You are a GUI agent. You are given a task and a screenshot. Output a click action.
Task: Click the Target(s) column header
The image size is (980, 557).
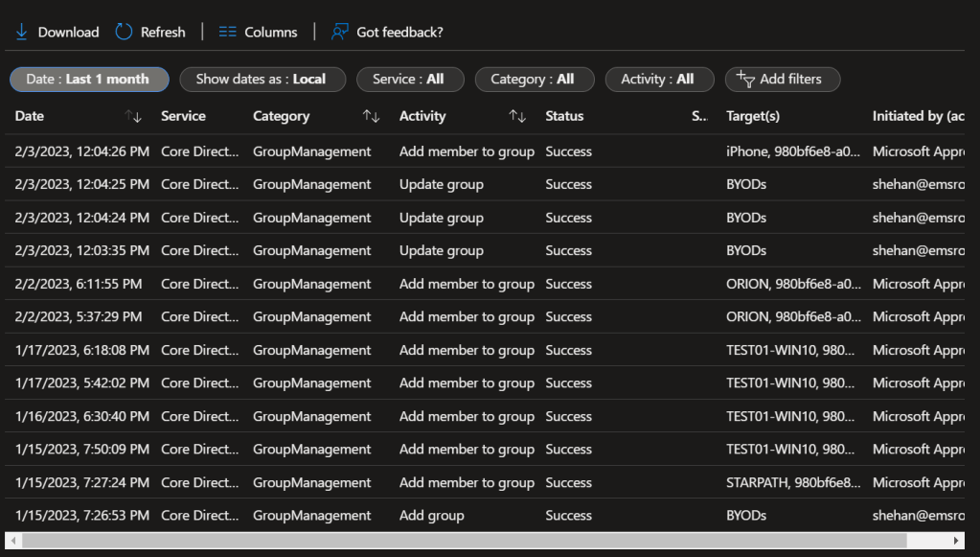[753, 116]
